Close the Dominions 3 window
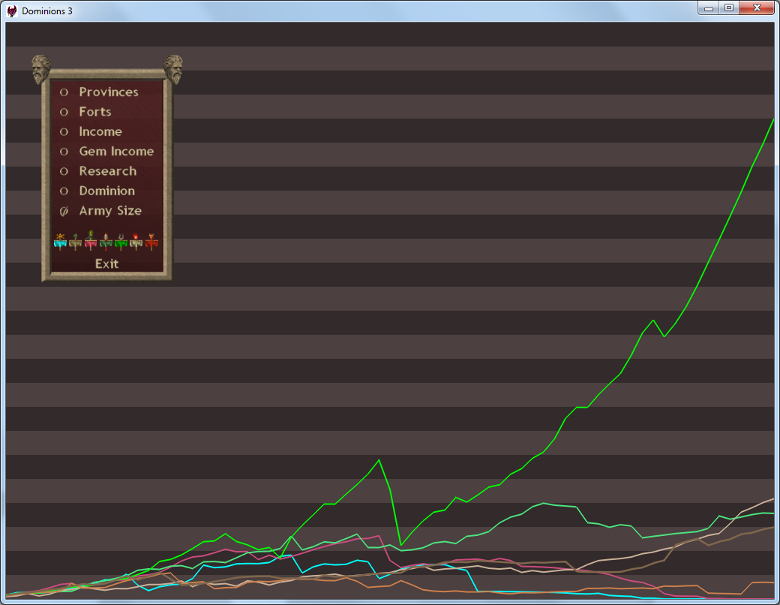 pos(757,8)
